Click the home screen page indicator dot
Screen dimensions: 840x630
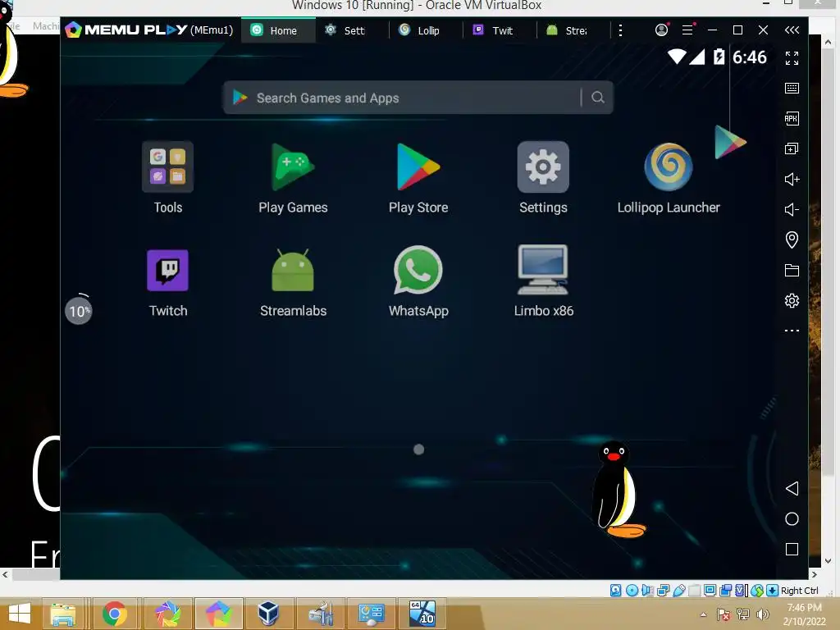[418, 450]
